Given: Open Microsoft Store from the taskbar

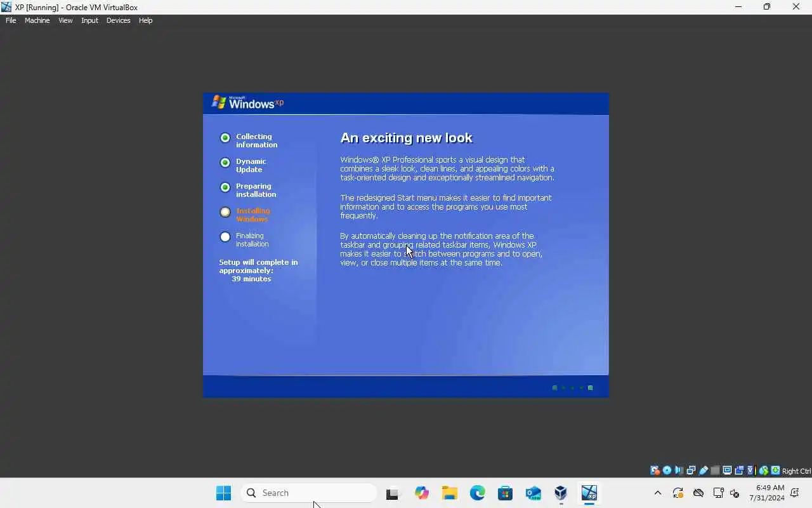Looking at the screenshot, I should point(506,493).
